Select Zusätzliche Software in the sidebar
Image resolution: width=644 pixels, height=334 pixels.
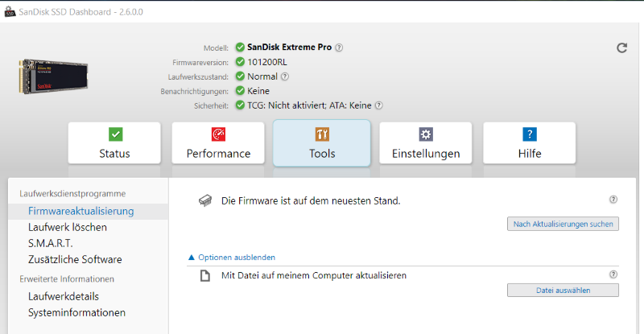[75, 260]
